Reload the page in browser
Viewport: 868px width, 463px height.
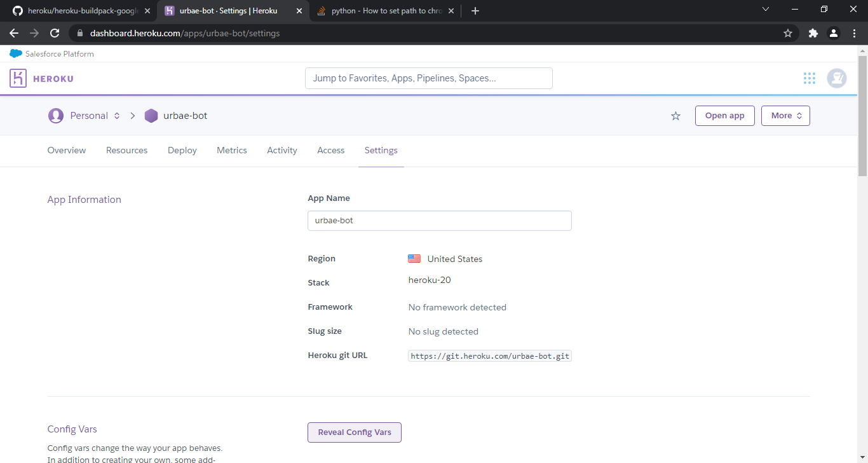[55, 33]
